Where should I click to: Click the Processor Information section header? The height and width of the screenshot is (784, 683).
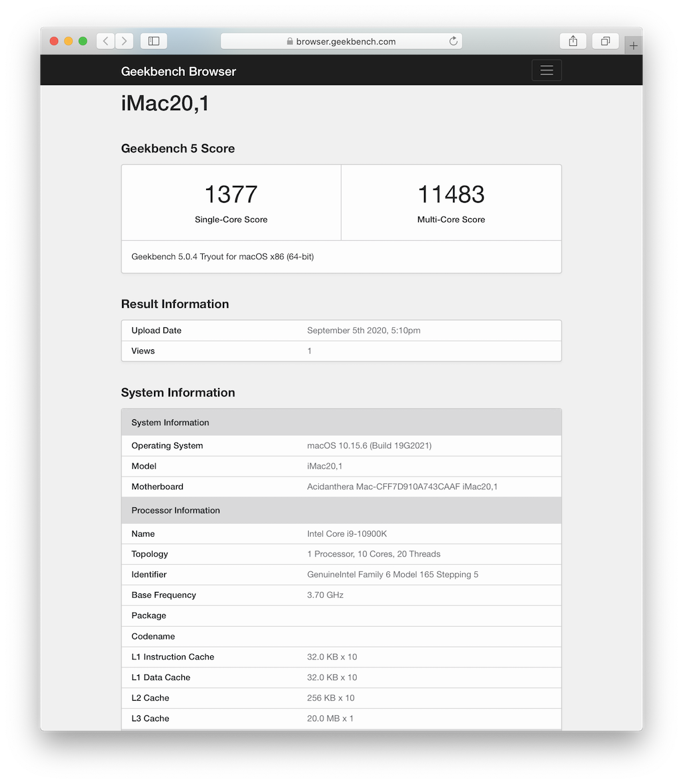click(x=341, y=511)
